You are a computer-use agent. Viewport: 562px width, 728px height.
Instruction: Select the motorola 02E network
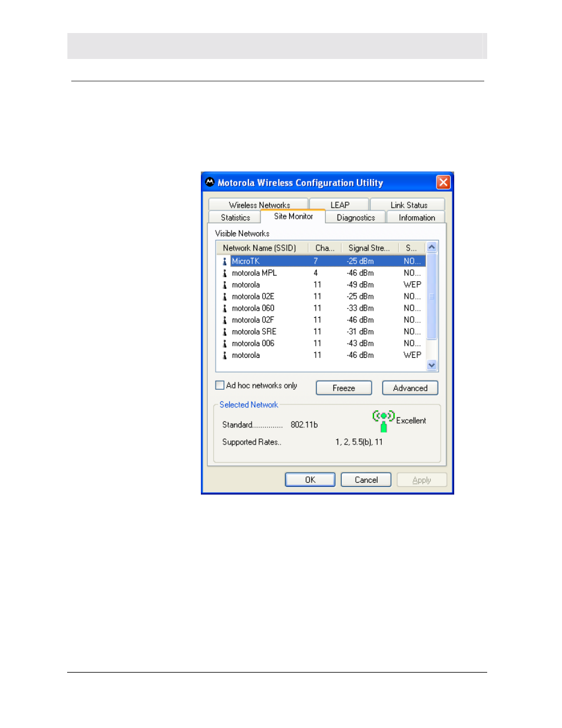(x=321, y=297)
